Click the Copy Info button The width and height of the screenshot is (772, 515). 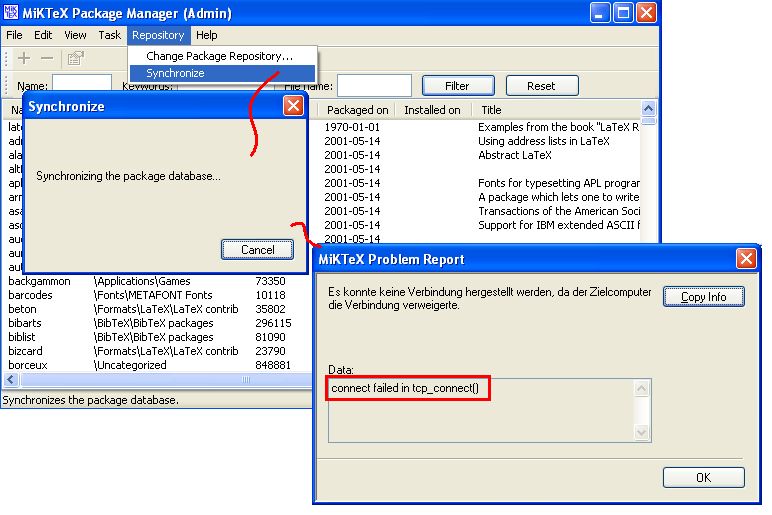point(704,296)
